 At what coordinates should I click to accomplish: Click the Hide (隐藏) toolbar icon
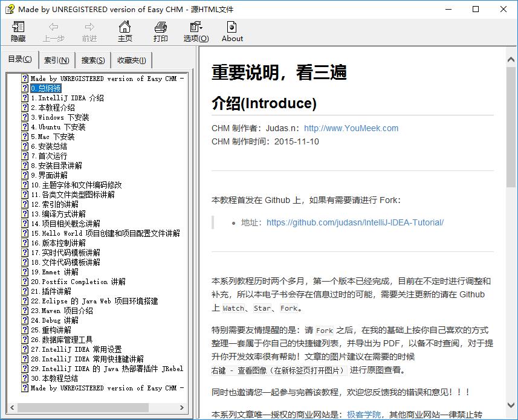[18, 31]
